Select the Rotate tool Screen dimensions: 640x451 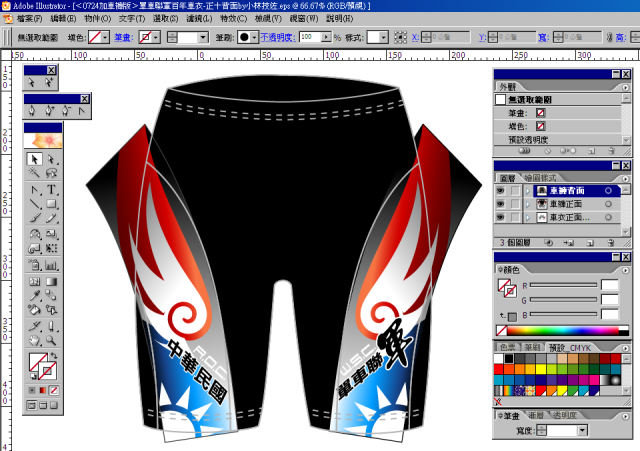(x=34, y=234)
